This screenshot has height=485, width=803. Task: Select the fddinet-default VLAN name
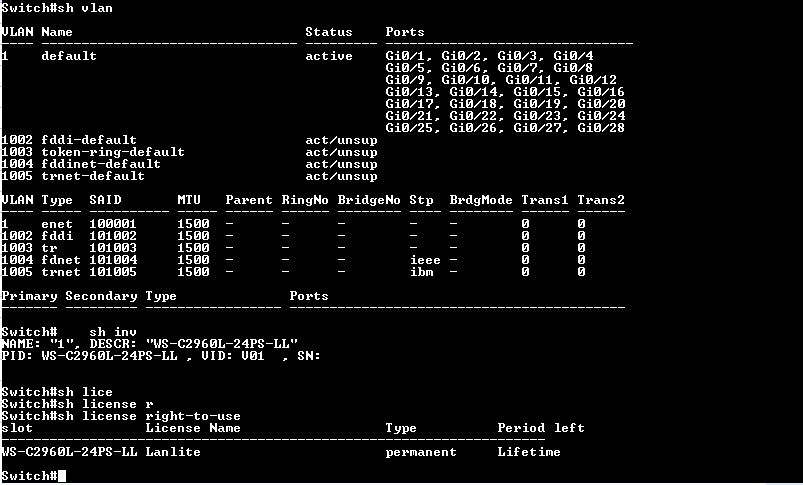tap(100, 164)
